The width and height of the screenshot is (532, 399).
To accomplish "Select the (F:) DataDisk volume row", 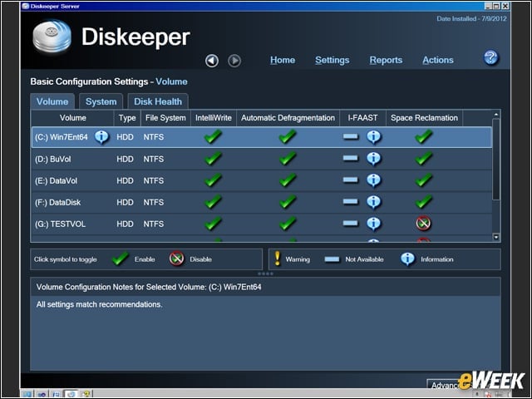I will pyautogui.click(x=262, y=202).
